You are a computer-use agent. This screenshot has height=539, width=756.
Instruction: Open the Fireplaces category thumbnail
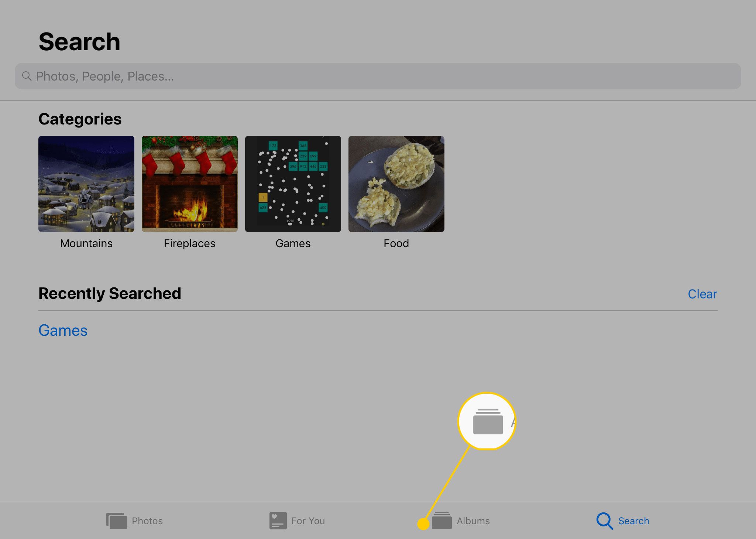pyautogui.click(x=189, y=184)
